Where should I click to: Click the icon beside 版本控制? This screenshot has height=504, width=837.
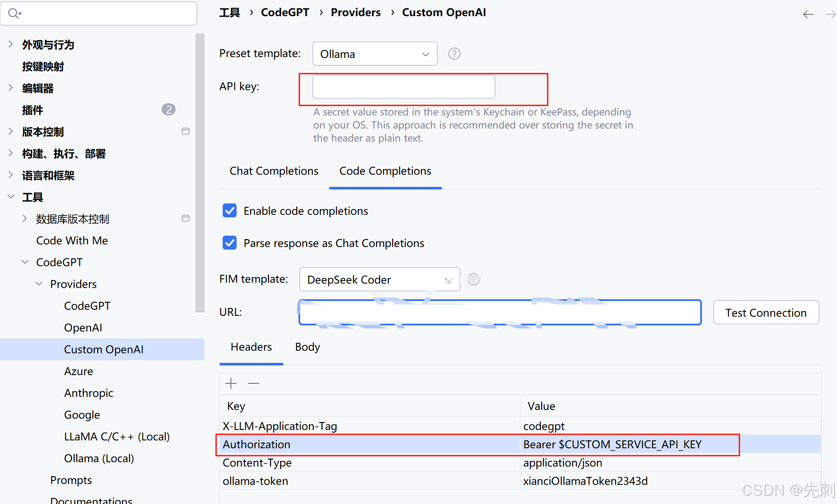pos(186,132)
